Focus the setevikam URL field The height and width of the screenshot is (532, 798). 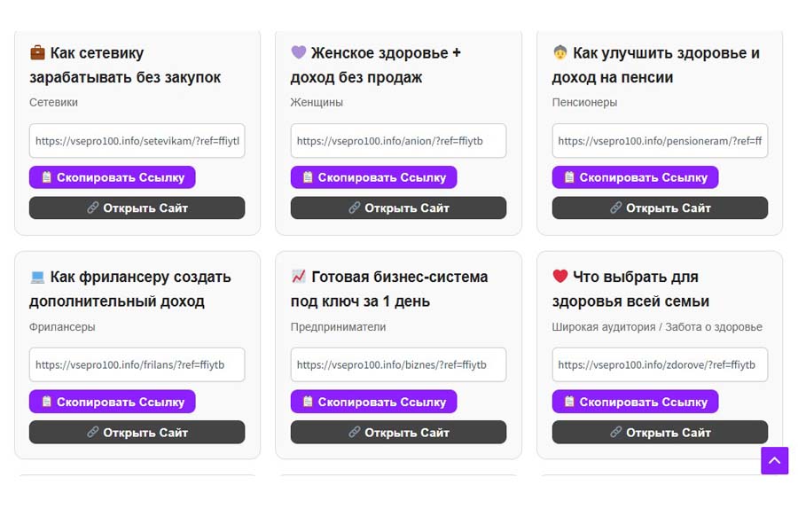pos(137,141)
